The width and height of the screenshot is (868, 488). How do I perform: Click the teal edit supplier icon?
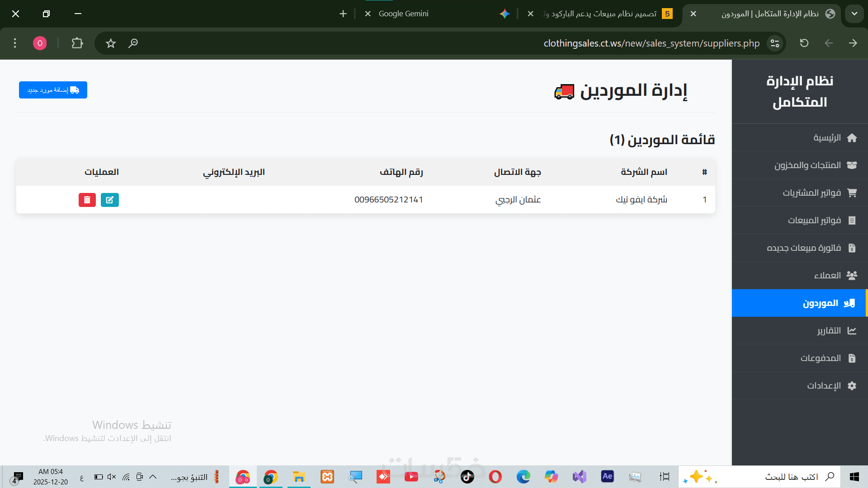pyautogui.click(x=110, y=200)
